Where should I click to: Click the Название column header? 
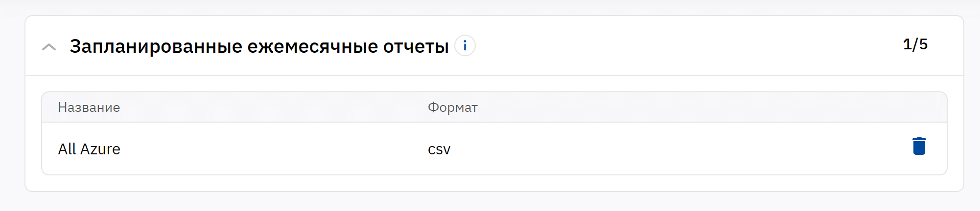pyautogui.click(x=89, y=107)
